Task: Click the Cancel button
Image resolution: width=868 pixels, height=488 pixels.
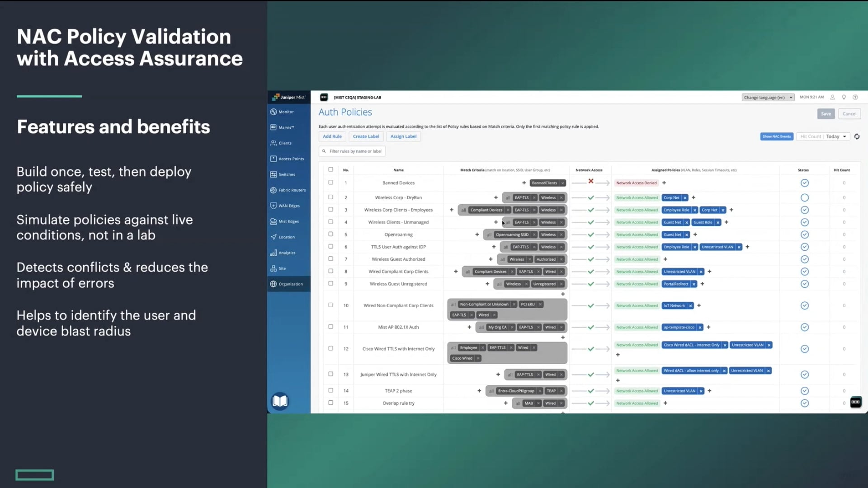Action: coord(849,114)
